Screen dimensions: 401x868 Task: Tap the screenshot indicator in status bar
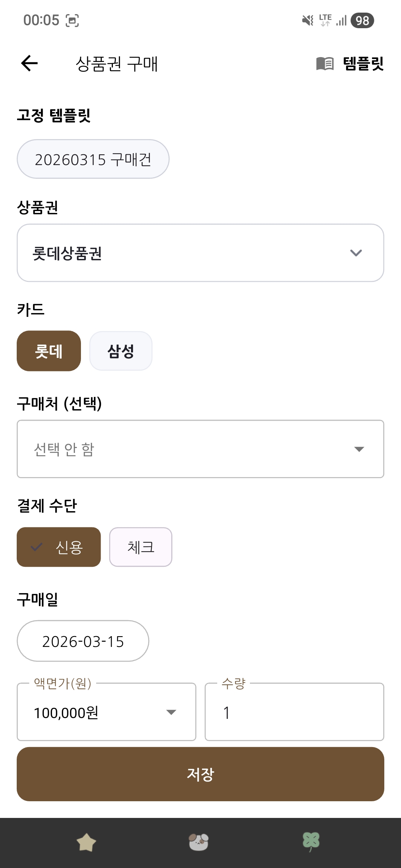72,20
